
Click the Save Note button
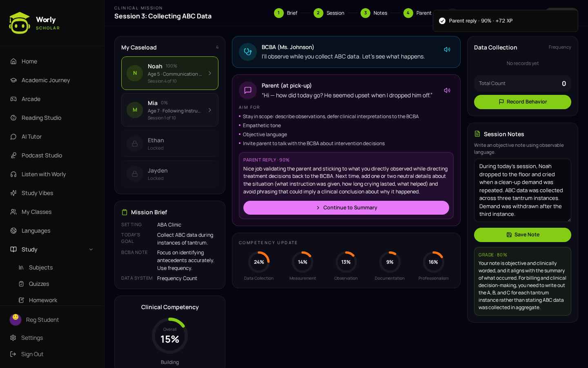click(x=523, y=235)
